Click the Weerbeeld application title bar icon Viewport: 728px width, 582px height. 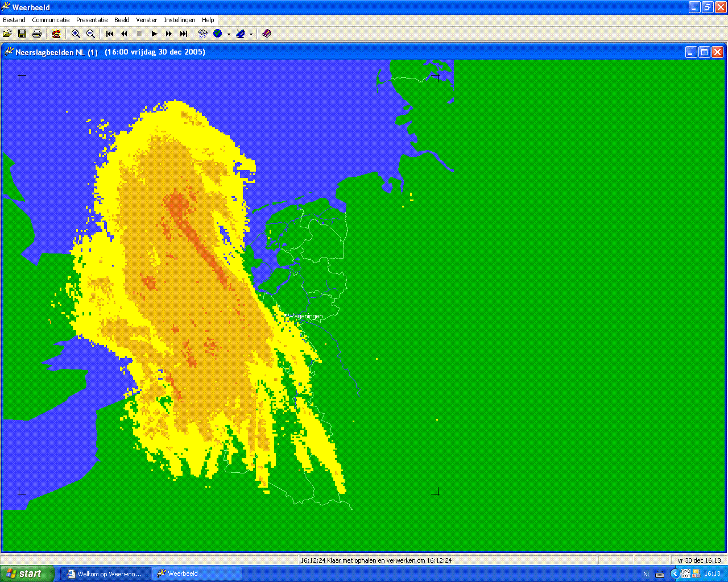point(6,7)
